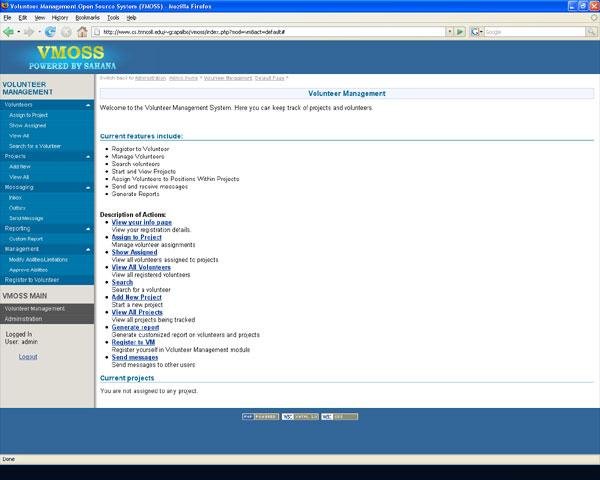The height and width of the screenshot is (480, 600).
Task: Open the Forward history dropdown arrow
Action: point(39,32)
